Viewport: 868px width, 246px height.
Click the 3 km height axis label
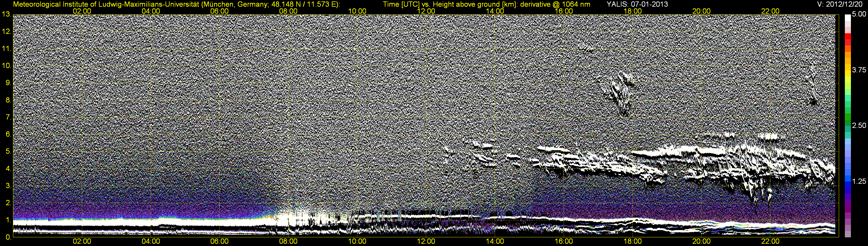(x=8, y=186)
